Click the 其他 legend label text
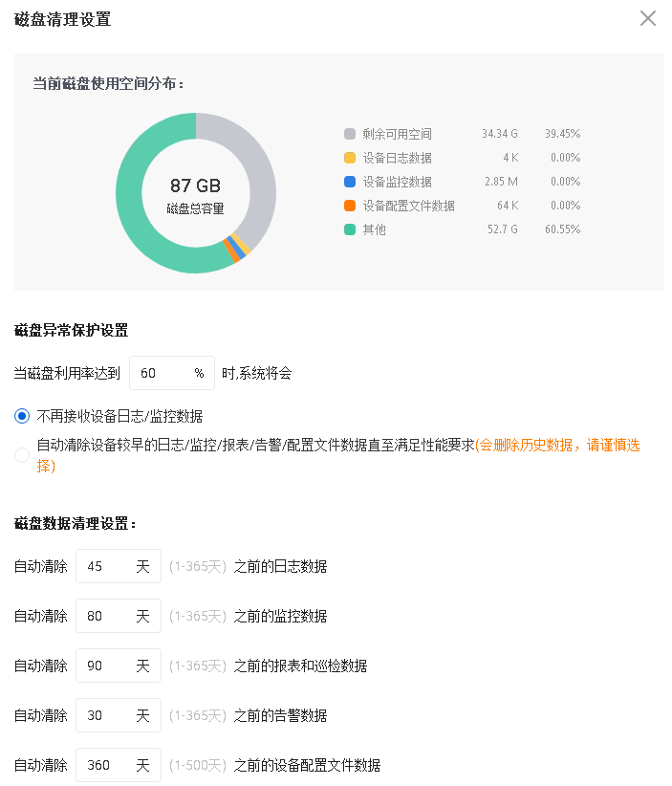This screenshot has width=672, height=786. click(x=375, y=229)
